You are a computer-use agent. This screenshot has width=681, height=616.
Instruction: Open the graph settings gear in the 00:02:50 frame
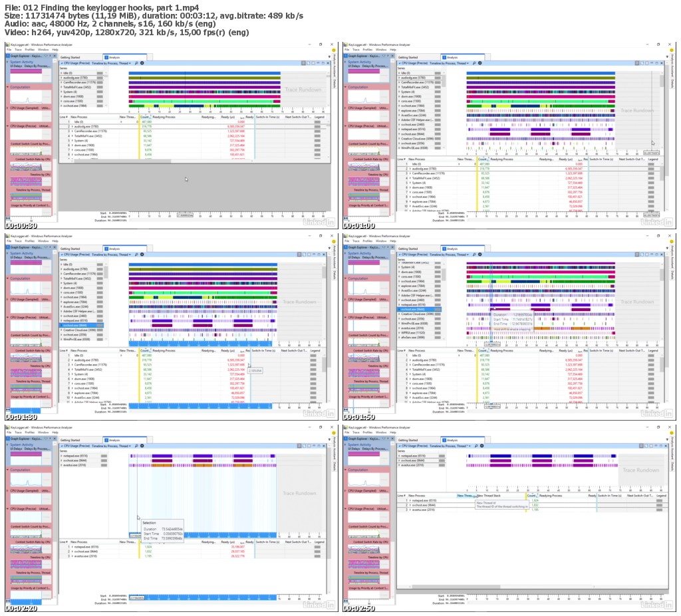[x=481, y=446]
